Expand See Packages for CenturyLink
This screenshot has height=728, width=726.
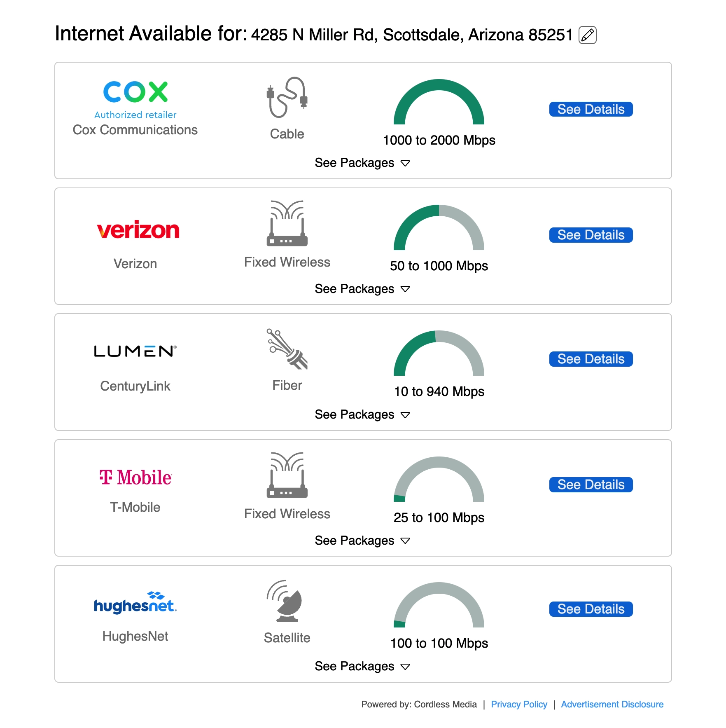362,414
